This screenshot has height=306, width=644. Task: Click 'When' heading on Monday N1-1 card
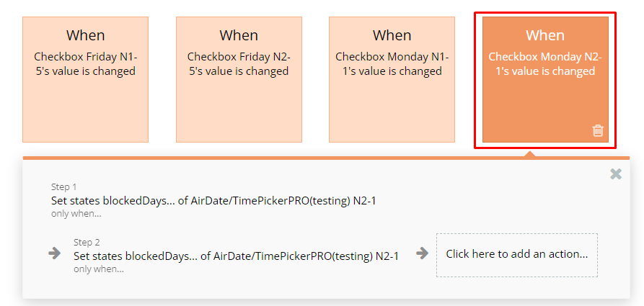[392, 35]
